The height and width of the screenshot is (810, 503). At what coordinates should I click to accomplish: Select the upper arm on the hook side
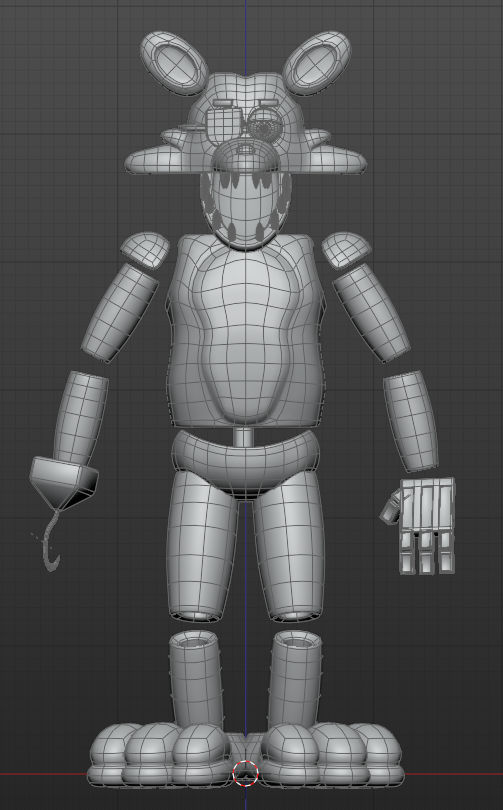(x=120, y=313)
